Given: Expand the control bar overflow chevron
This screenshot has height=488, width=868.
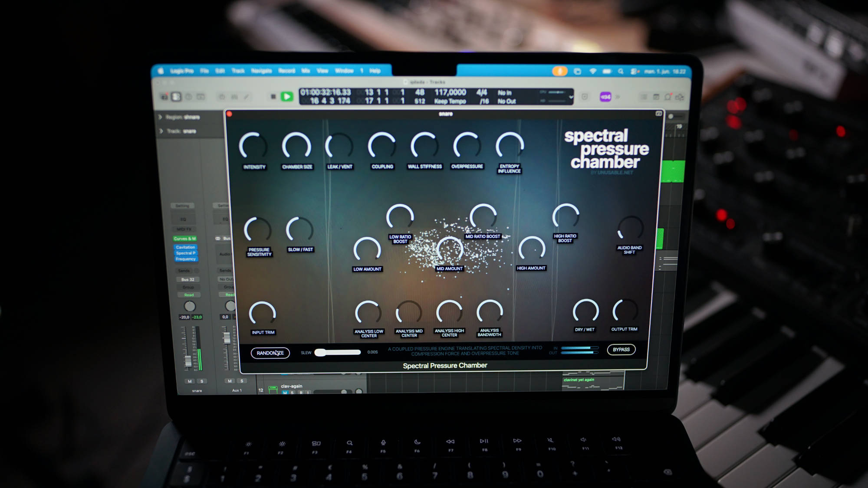Looking at the screenshot, I should tap(618, 97).
